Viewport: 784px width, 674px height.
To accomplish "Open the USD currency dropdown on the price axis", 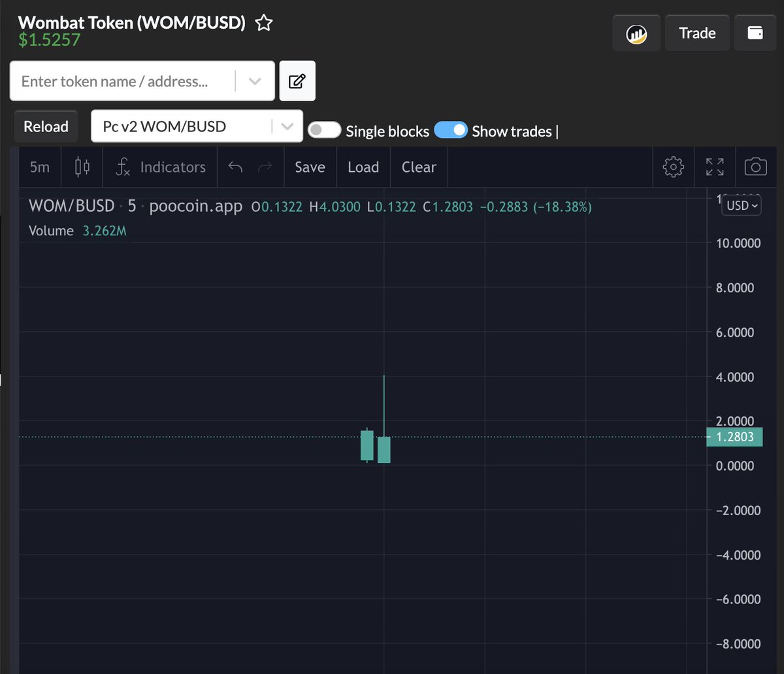I will pos(742,205).
